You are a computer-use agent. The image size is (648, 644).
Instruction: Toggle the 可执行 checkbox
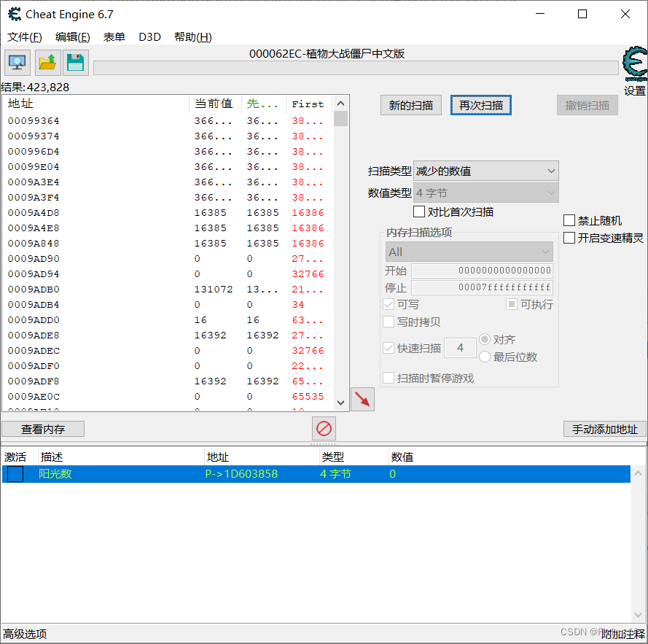(x=512, y=304)
